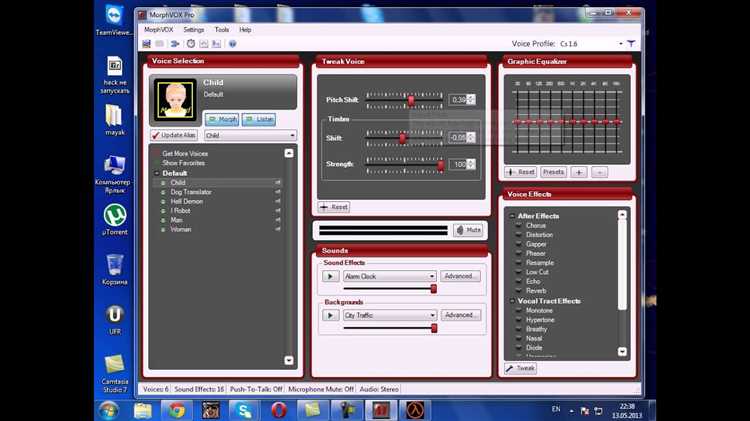Click the Child voice avatar picture

click(x=176, y=100)
